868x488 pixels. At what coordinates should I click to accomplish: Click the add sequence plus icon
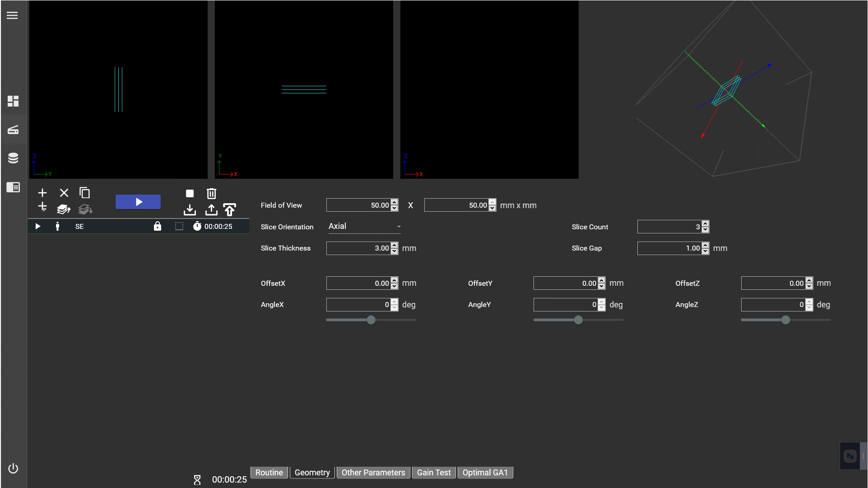pos(42,193)
